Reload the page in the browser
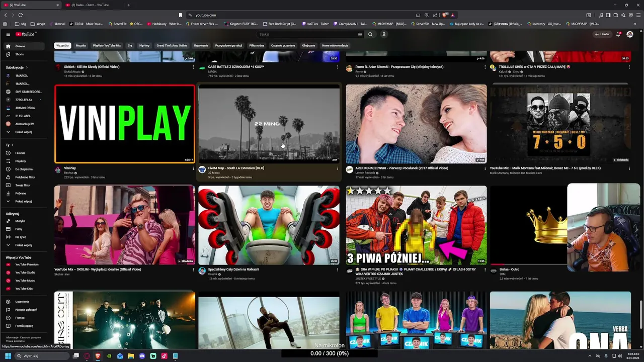 coord(20,15)
